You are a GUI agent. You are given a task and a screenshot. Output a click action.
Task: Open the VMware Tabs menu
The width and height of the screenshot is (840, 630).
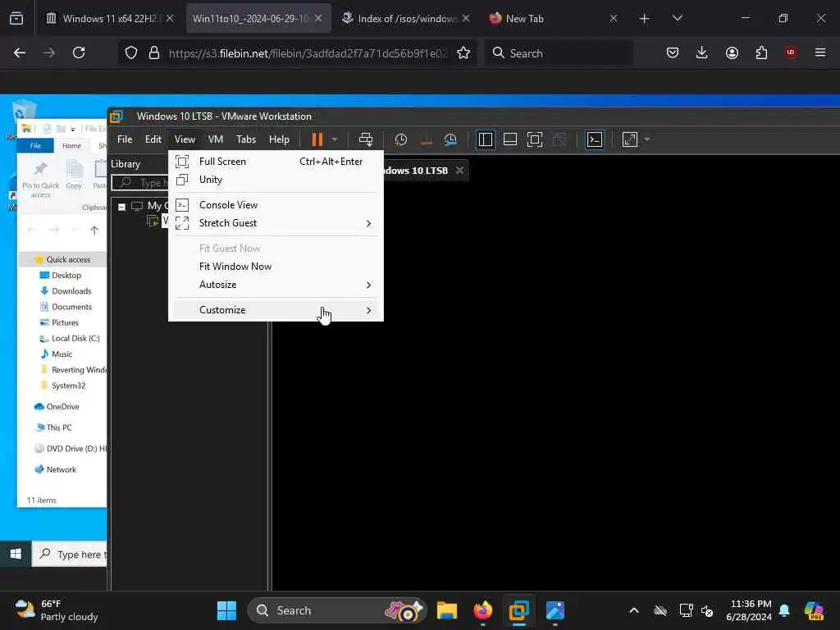(x=246, y=139)
